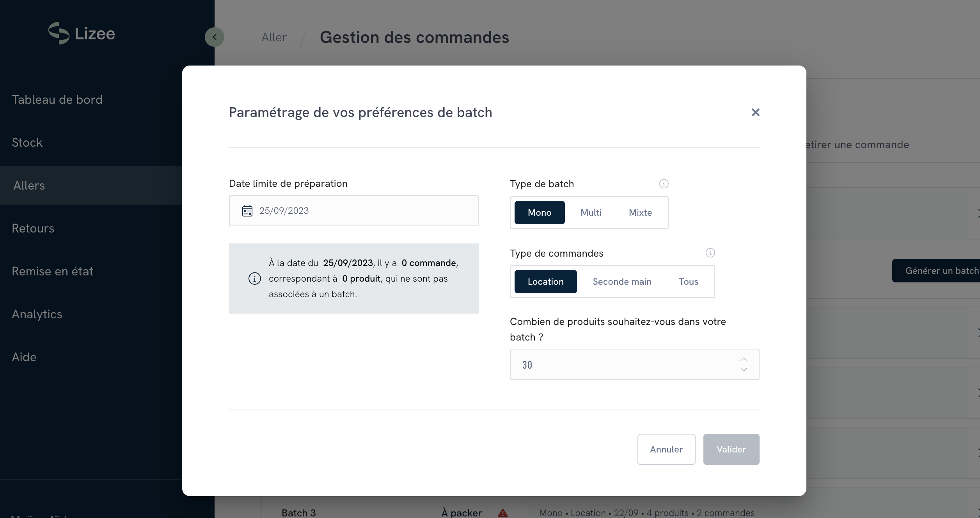Click the Valider button
This screenshot has height=518, width=980.
click(x=731, y=449)
